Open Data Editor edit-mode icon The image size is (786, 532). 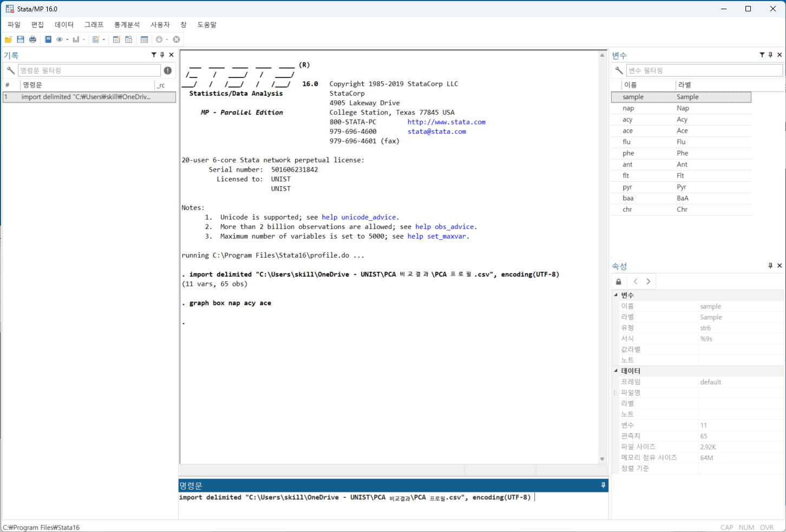click(x=116, y=40)
